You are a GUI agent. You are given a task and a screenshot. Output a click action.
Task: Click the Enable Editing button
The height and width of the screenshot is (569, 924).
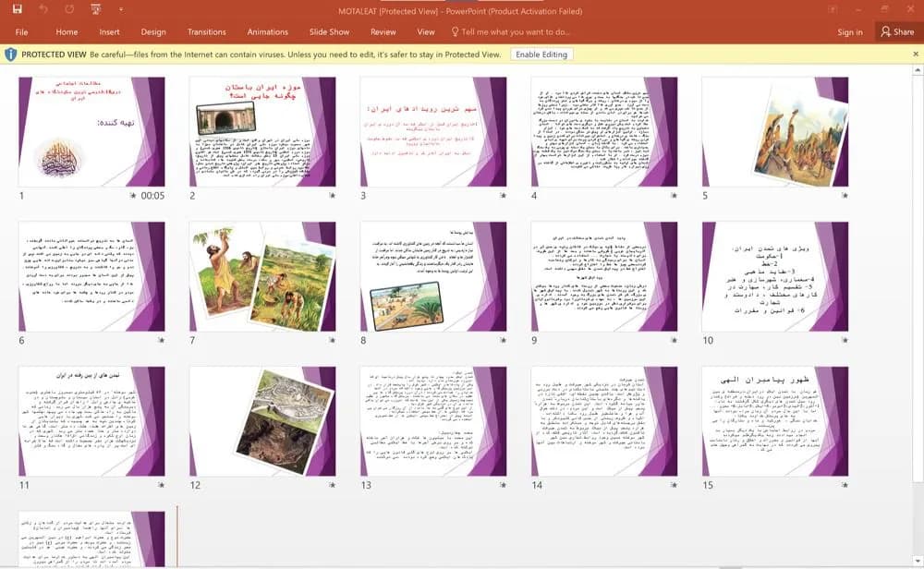tap(541, 54)
